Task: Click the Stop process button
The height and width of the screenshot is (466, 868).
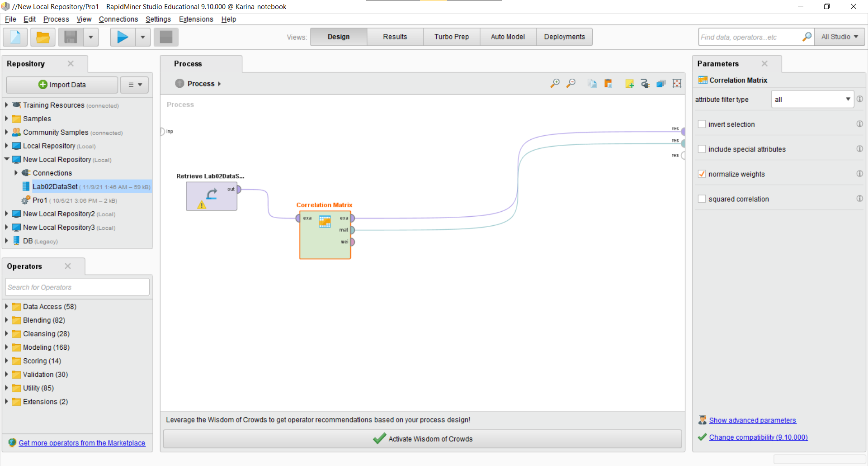Action: pos(166,37)
